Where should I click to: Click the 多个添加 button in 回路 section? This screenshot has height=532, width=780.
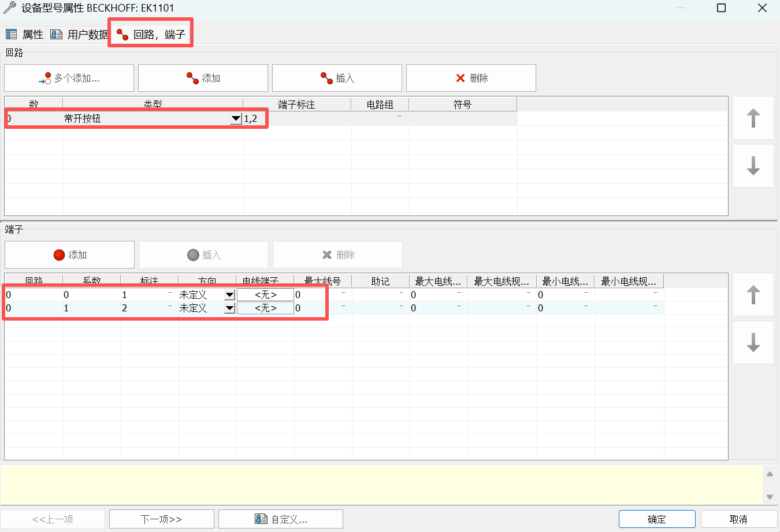pos(69,78)
